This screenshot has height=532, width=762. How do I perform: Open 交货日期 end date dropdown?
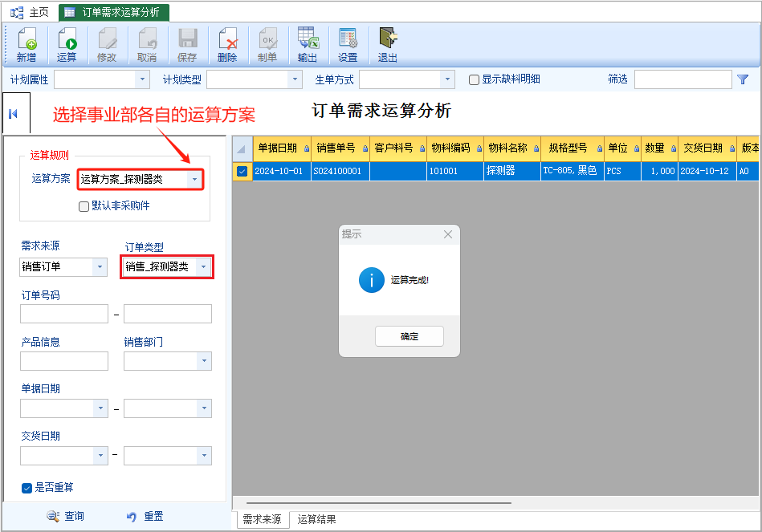(204, 456)
